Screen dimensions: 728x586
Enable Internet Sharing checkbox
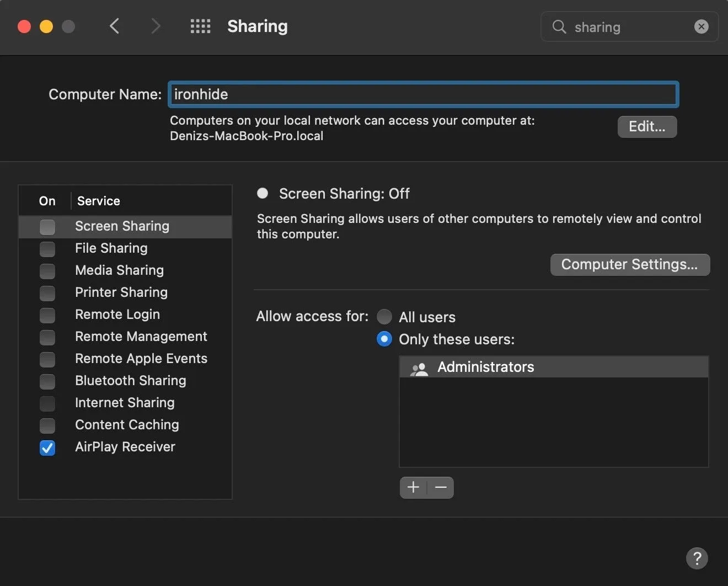coord(47,403)
